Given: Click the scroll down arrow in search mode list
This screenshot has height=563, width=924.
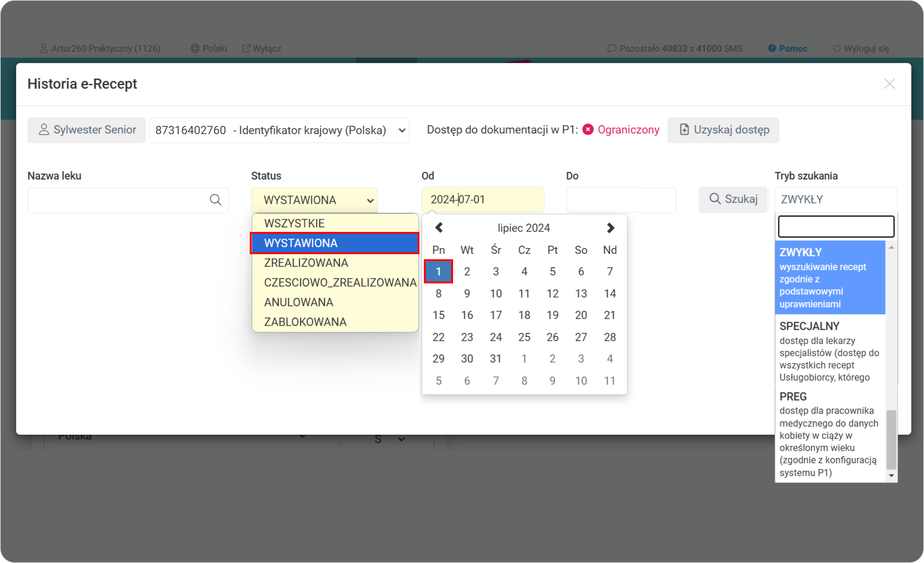Looking at the screenshot, I should coord(891,476).
